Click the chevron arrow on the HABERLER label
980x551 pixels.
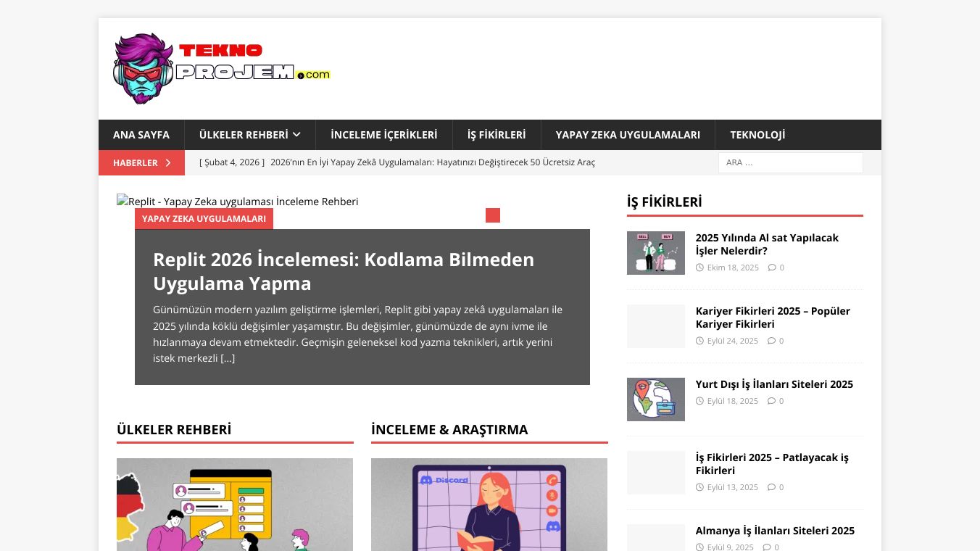(168, 163)
